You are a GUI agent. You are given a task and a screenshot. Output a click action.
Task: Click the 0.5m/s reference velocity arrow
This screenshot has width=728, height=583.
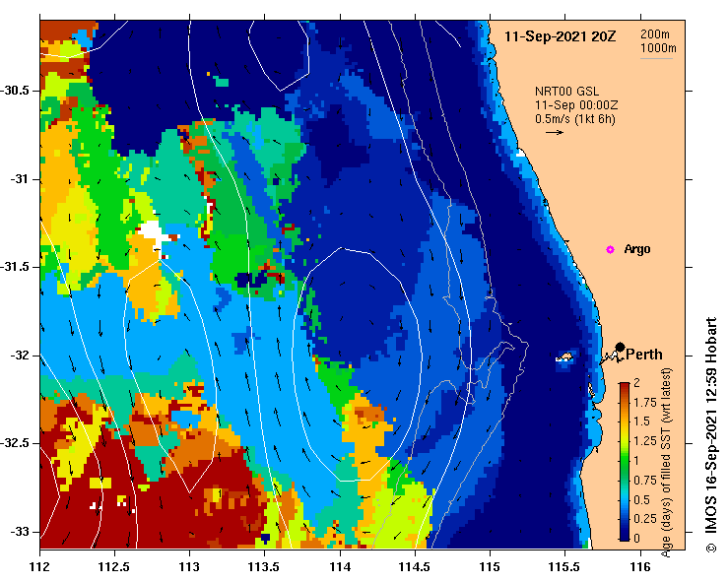click(555, 133)
